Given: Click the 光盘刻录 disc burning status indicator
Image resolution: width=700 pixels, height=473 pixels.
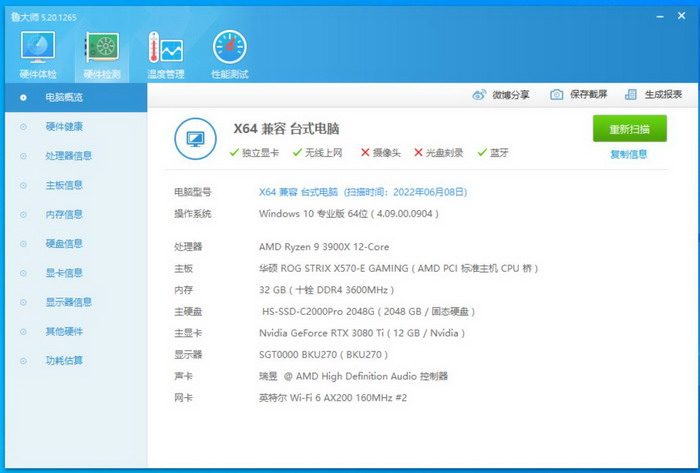Looking at the screenshot, I should 419,153.
